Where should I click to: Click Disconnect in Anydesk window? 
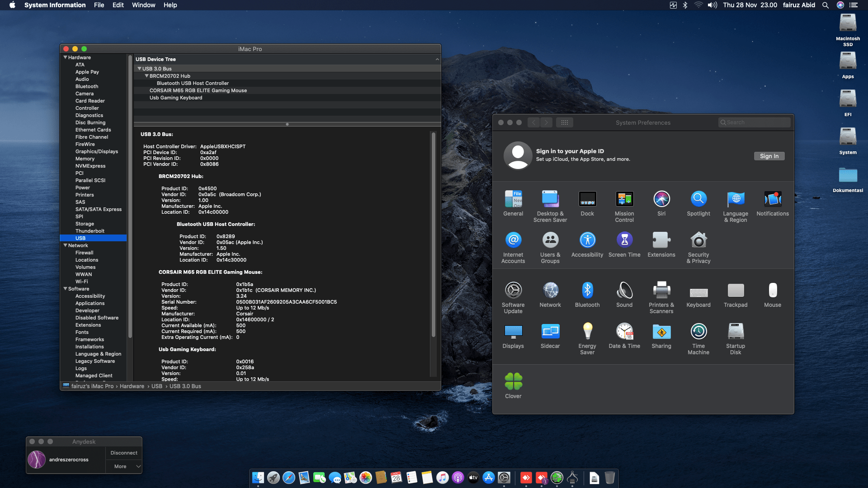coord(124,453)
